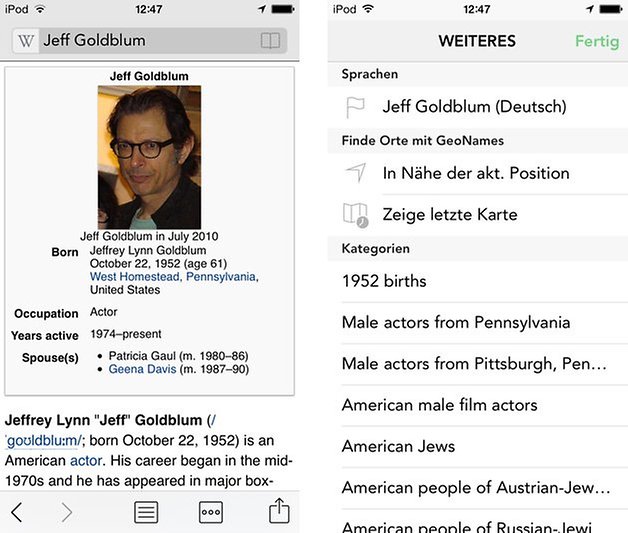
Task: Open the table of contents list icon
Action: [x=146, y=512]
